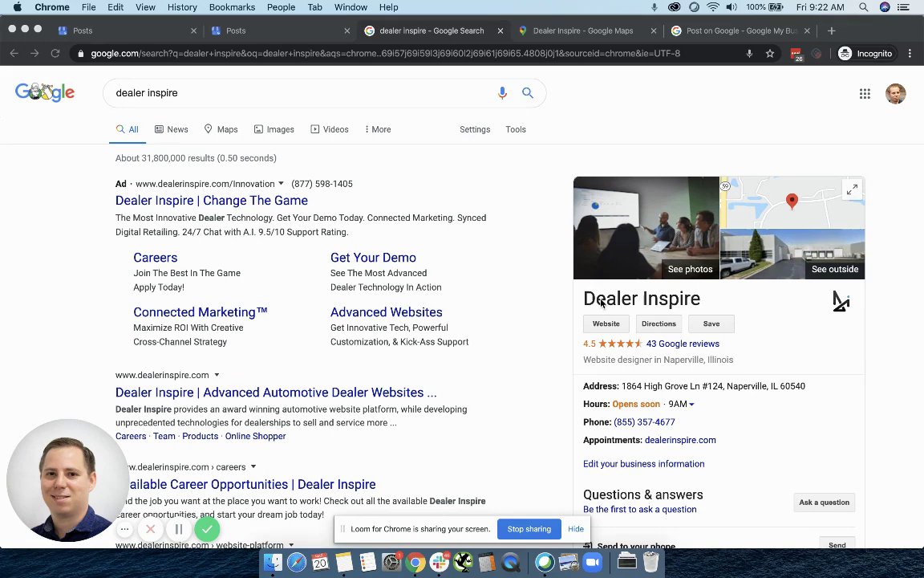Call the phone number (855) 357-4677
924x578 pixels.
(x=644, y=422)
